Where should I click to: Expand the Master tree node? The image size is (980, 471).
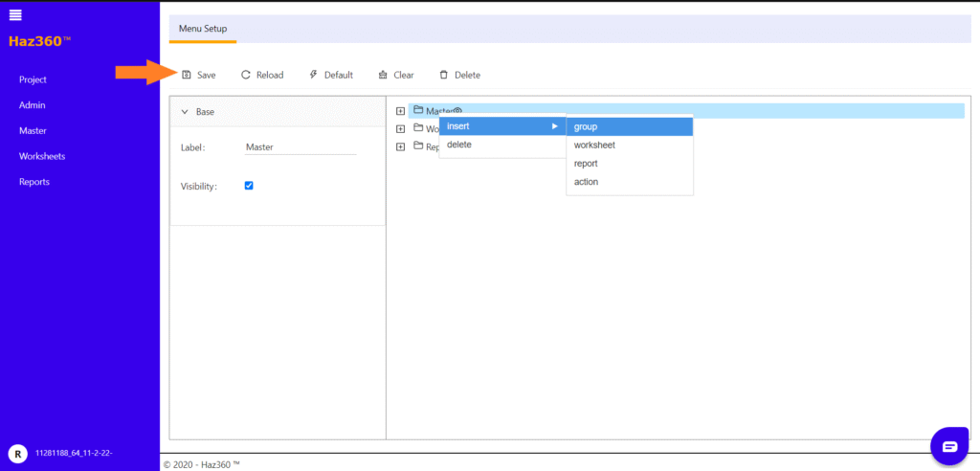tap(401, 111)
